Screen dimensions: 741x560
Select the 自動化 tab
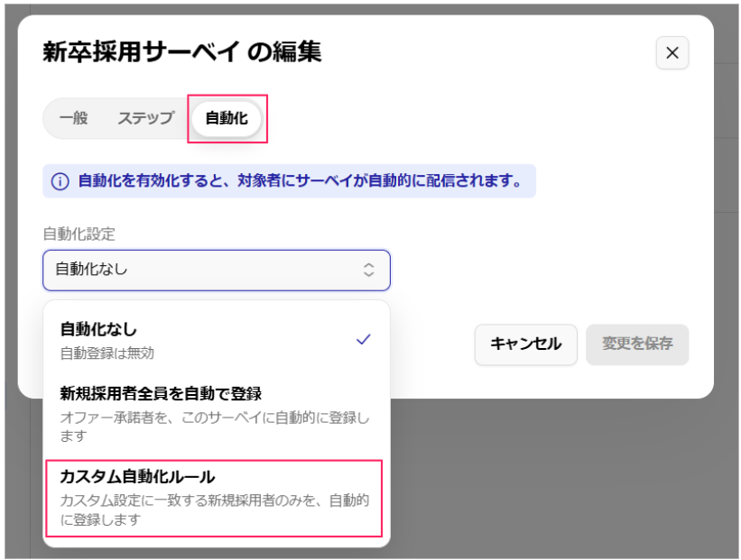227,118
